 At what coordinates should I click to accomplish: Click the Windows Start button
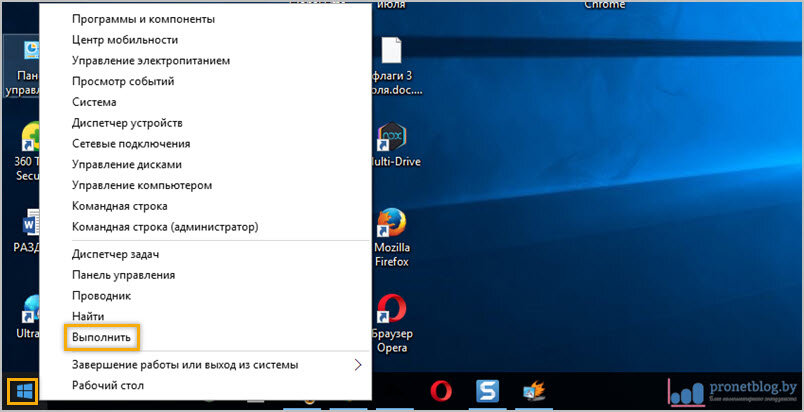click(x=24, y=392)
